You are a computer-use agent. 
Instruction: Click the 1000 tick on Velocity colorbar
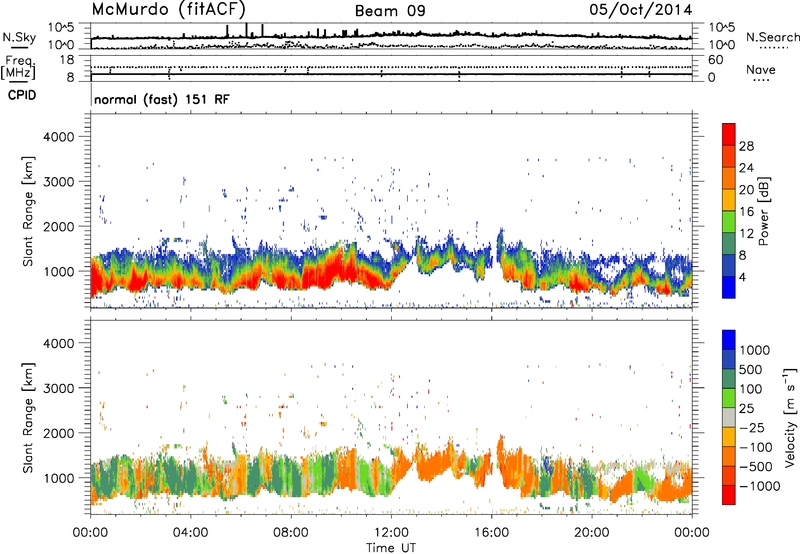(x=755, y=350)
